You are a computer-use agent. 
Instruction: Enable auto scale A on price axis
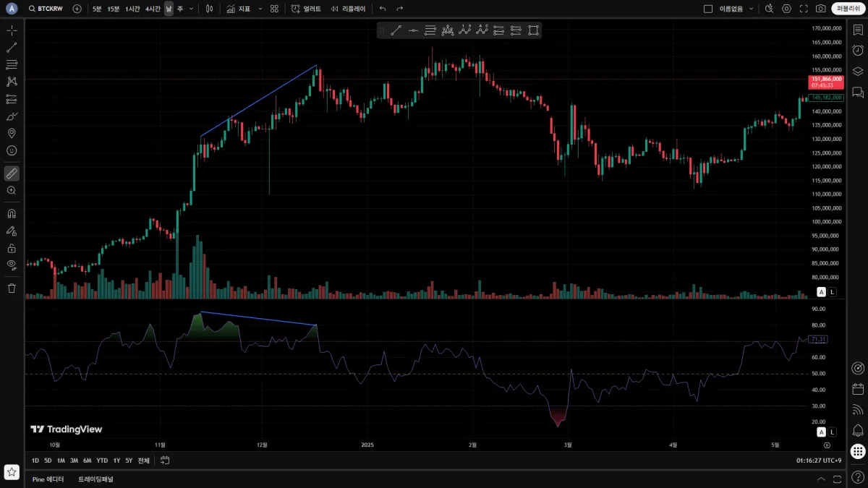(821, 292)
